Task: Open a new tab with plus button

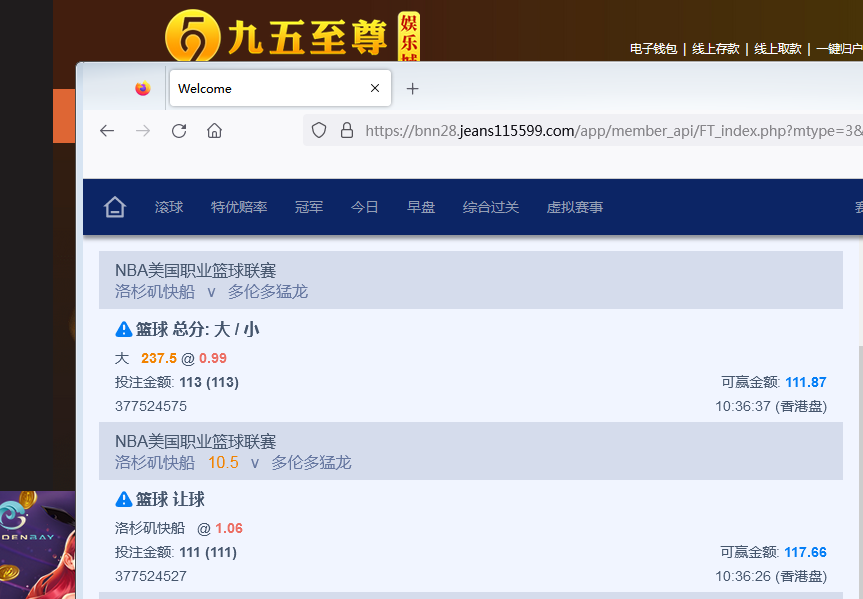Action: tap(412, 89)
